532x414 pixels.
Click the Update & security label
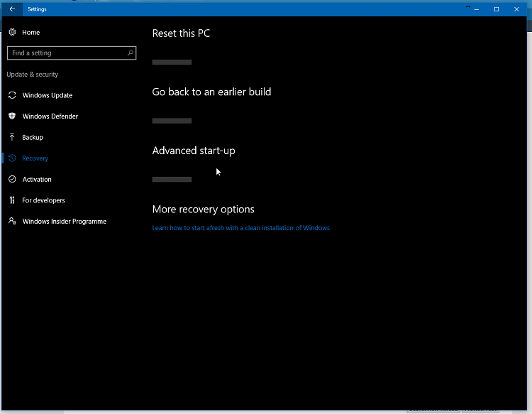click(x=32, y=75)
